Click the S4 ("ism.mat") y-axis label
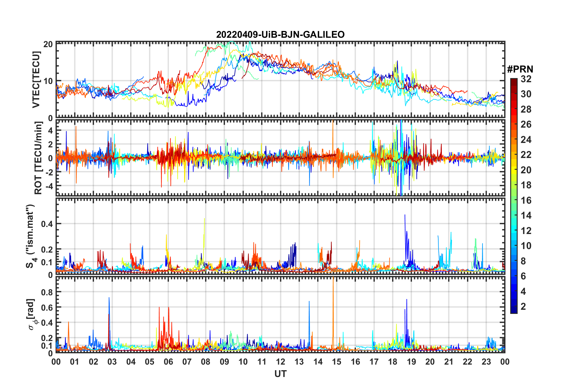 pyautogui.click(x=31, y=236)
